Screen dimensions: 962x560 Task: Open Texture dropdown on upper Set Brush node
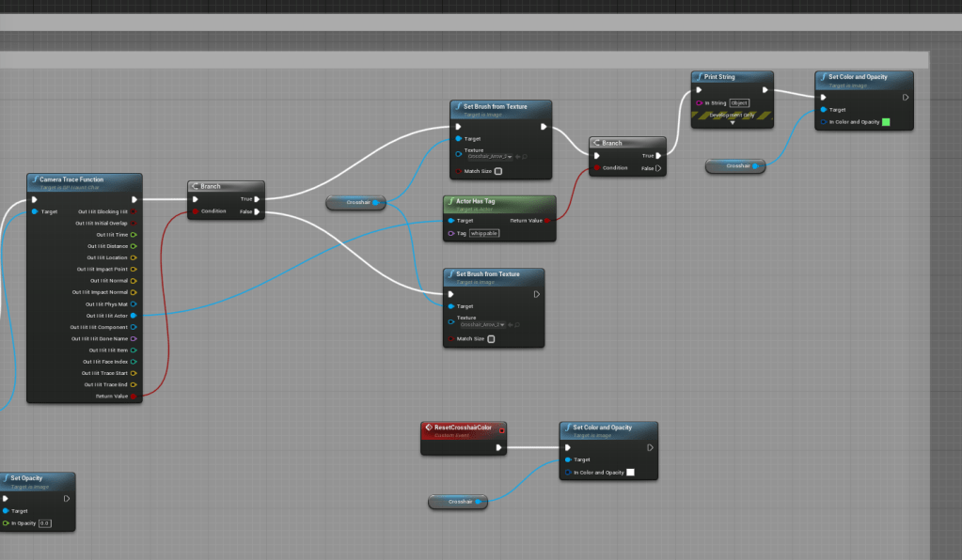point(488,156)
